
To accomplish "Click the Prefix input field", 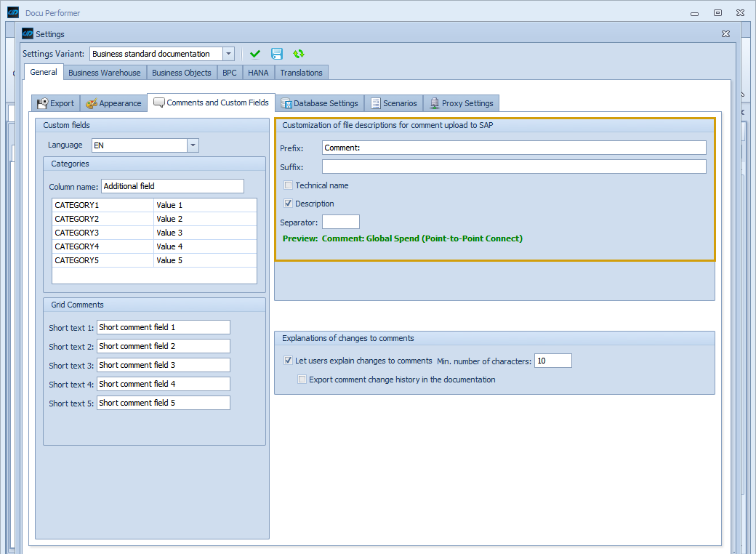I will click(x=513, y=148).
